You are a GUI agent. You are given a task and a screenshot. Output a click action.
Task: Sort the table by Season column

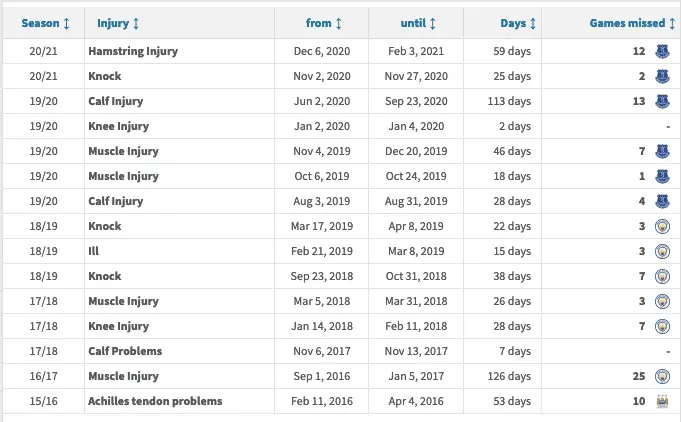click(x=46, y=22)
